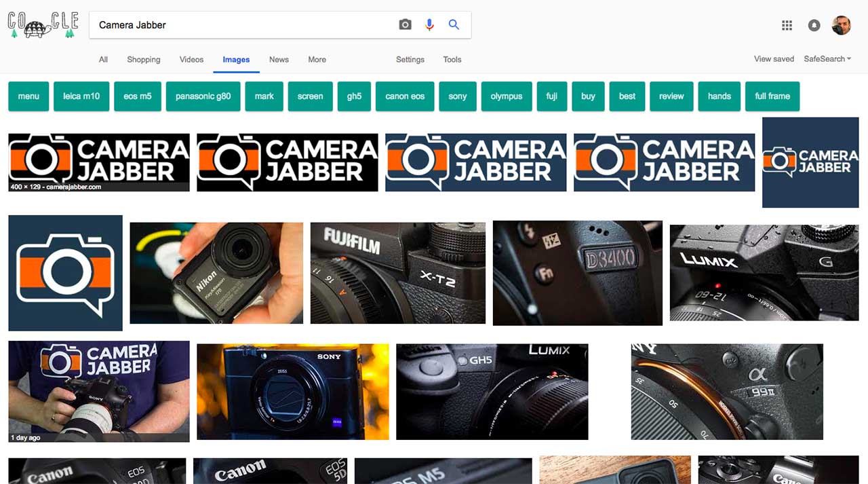
Task: Apply the gh5 filter chip
Action: (x=355, y=96)
